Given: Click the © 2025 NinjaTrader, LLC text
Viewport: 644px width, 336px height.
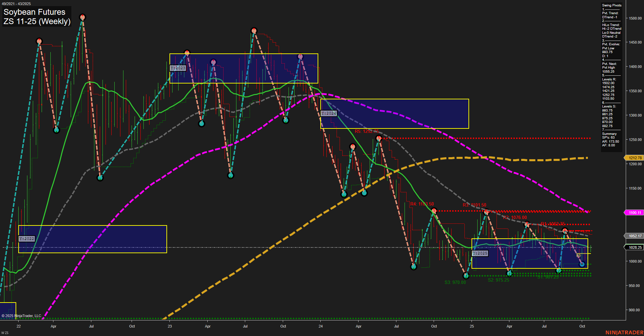Looking at the screenshot, I should point(22,315).
